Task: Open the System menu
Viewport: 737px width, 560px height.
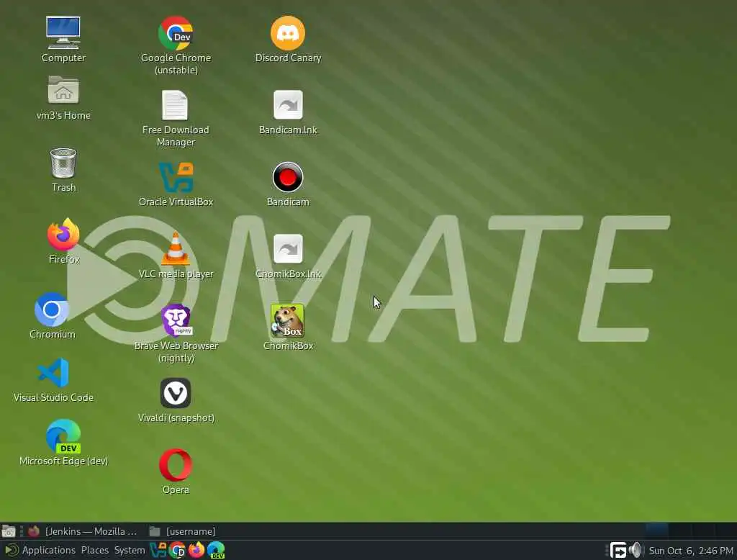Action: 130,550
